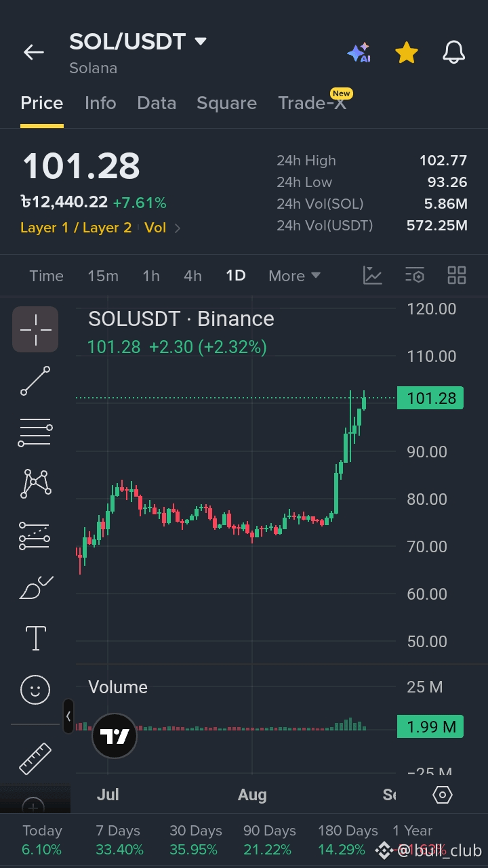The width and height of the screenshot is (488, 868).
Task: Click the Aug date axis label
Action: [x=252, y=795]
